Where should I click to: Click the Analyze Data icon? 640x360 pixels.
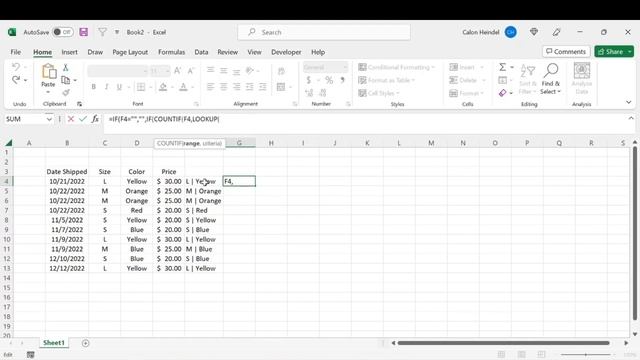(x=582, y=78)
